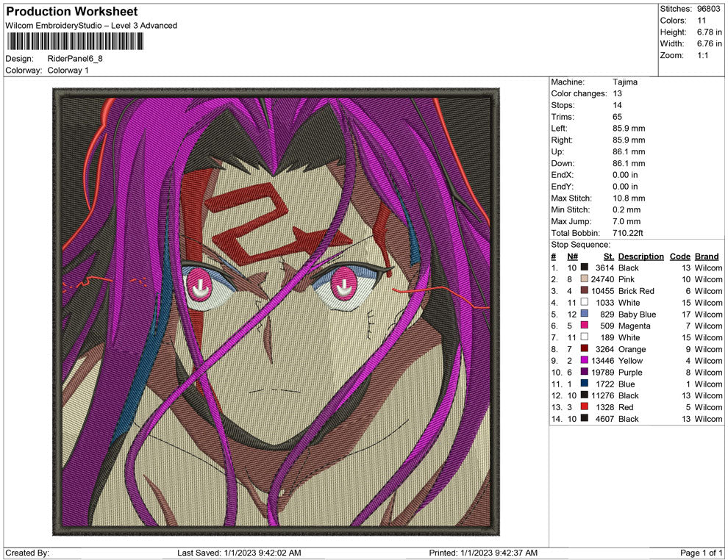This screenshot has height=560, width=728.
Task: Click the barcode under the worksheet title
Action: [75, 41]
